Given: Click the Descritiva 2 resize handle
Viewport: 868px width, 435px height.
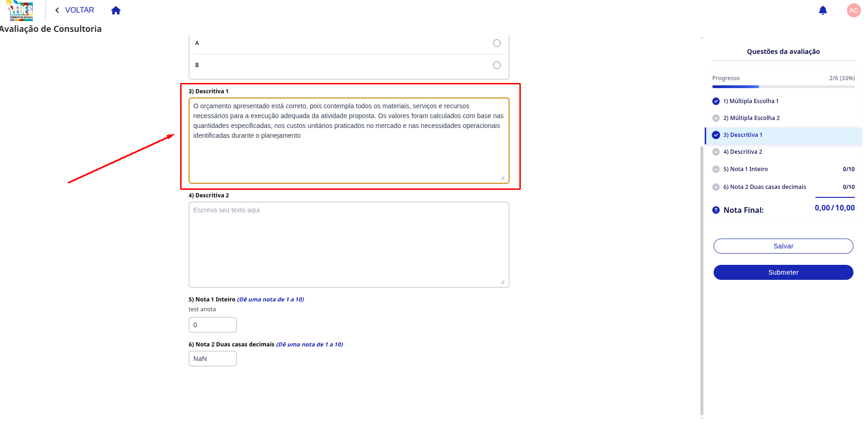Looking at the screenshot, I should [503, 282].
